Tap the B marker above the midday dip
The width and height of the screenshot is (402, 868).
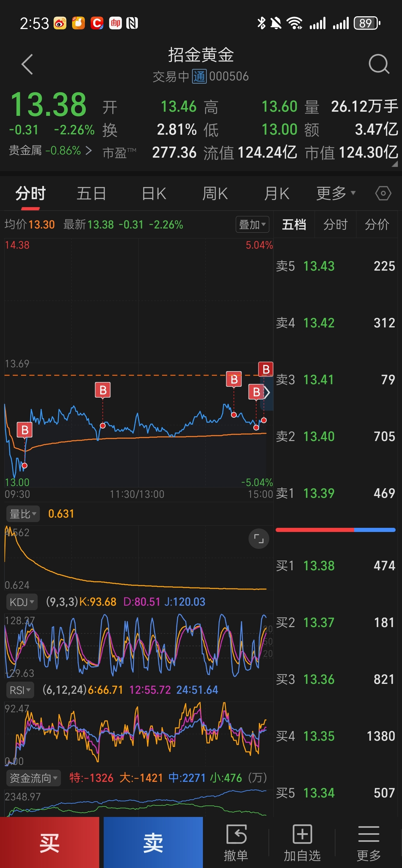103,390
